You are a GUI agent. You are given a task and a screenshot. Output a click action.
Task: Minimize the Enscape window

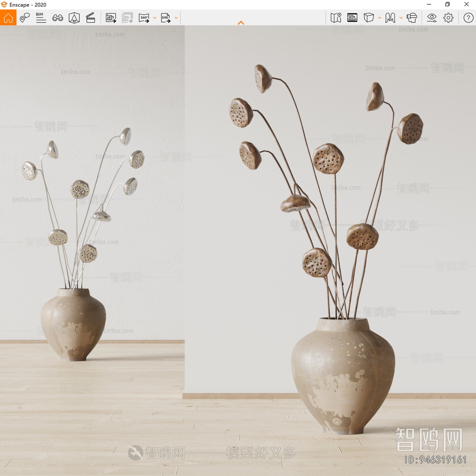[x=429, y=4]
